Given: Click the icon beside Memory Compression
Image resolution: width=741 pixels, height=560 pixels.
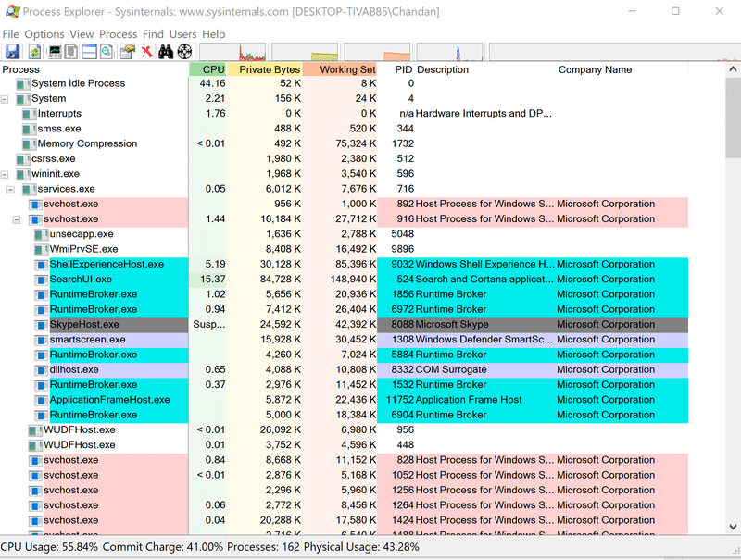Looking at the screenshot, I should 30,144.
